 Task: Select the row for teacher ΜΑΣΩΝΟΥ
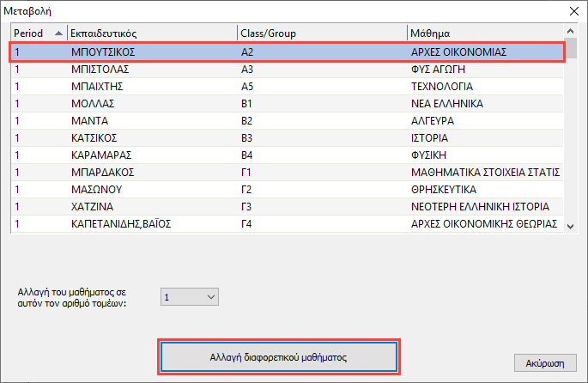[287, 190]
